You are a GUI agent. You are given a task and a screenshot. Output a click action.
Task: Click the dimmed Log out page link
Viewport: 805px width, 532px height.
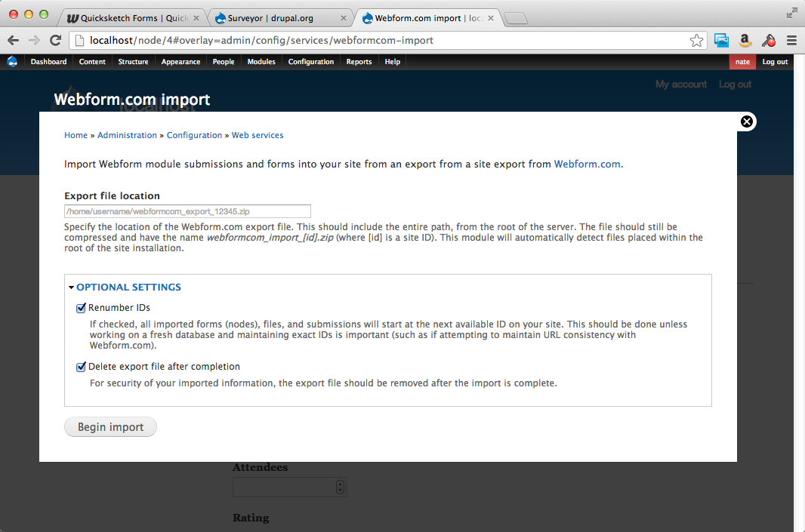click(736, 84)
